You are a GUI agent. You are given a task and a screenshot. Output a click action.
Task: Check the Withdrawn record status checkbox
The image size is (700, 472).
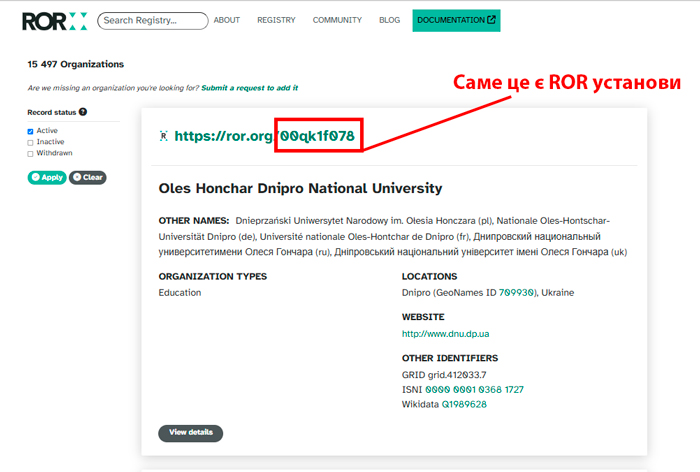click(x=30, y=154)
